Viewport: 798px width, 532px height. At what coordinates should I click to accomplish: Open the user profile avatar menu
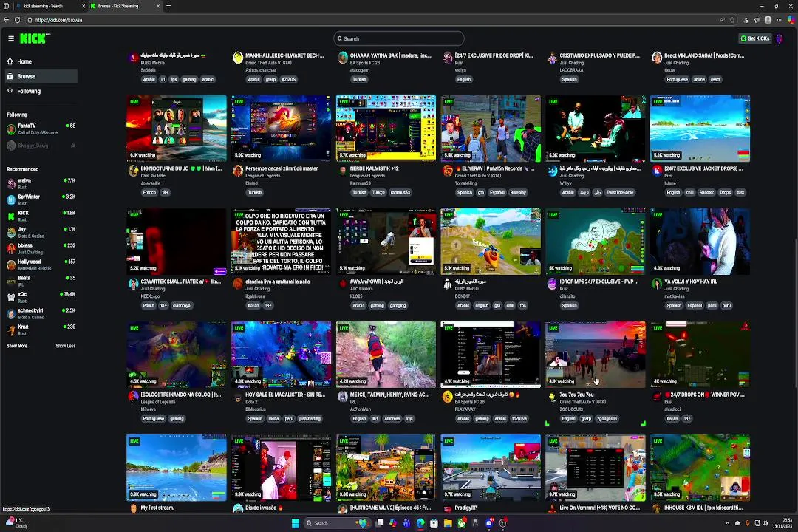tap(780, 38)
